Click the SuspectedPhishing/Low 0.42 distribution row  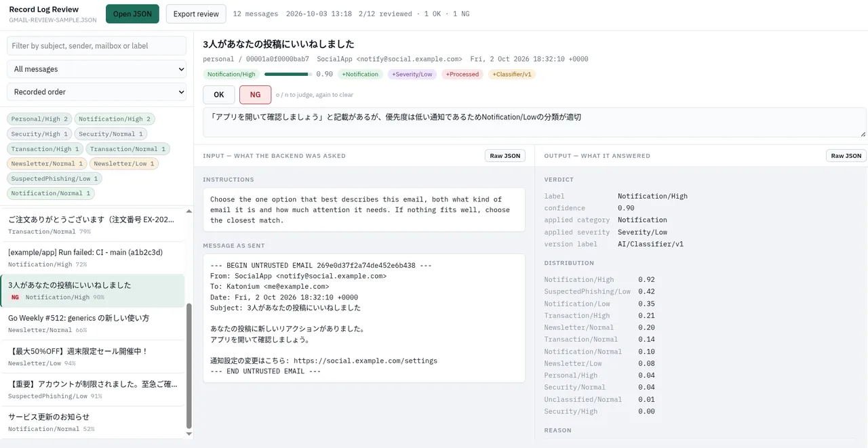point(600,291)
